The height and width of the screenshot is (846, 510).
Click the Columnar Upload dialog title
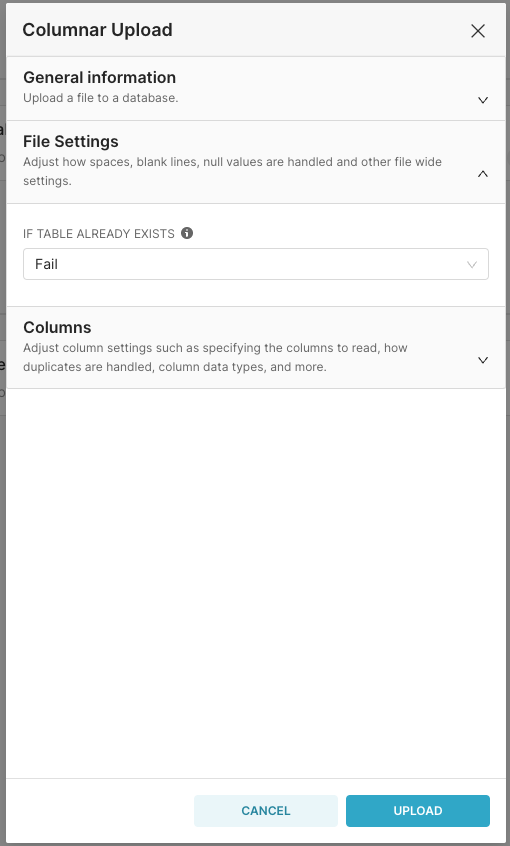(97, 30)
